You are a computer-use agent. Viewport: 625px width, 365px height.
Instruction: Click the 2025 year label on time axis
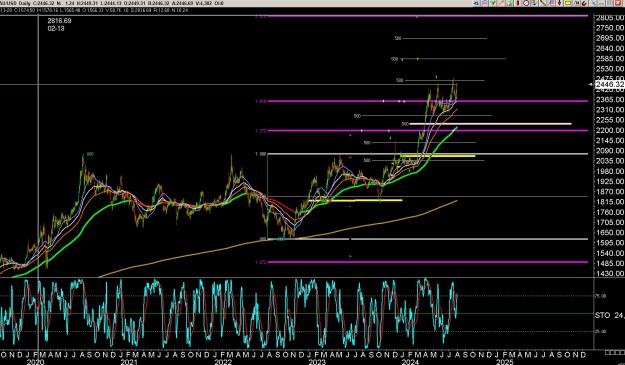point(504,362)
